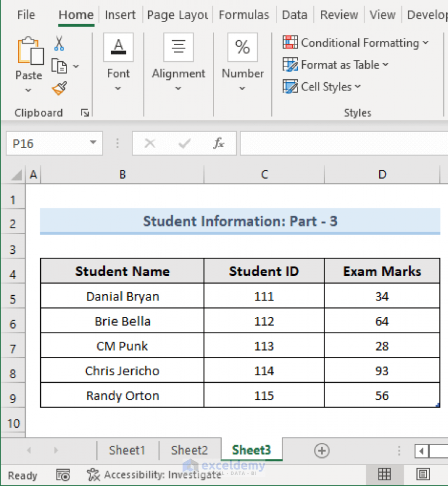Select the Sheet2 worksheet tab
The width and height of the screenshot is (448, 486).
[189, 450]
